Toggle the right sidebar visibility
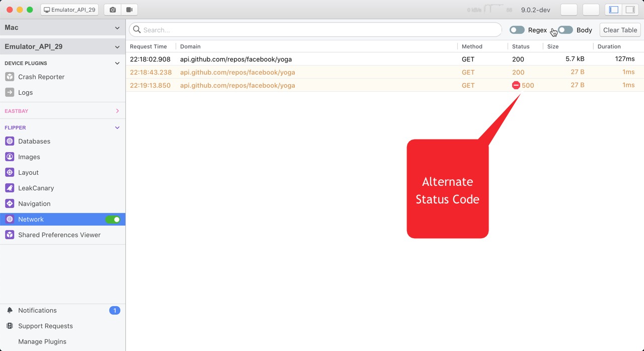Image resolution: width=644 pixels, height=351 pixels. (629, 10)
